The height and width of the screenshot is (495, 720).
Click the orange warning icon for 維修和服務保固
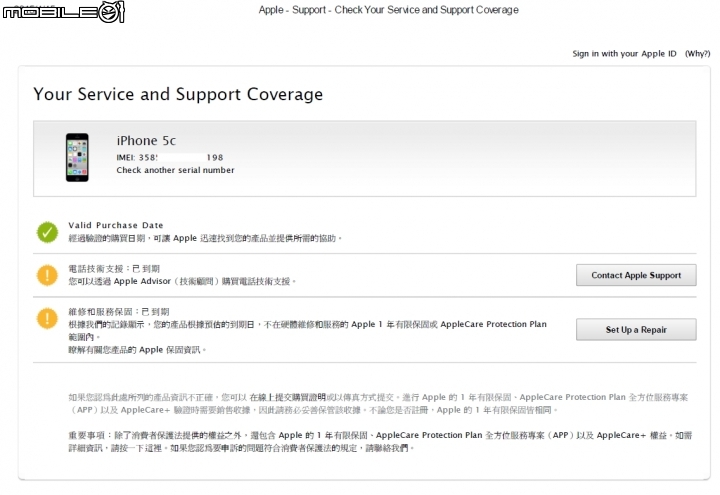[47, 319]
